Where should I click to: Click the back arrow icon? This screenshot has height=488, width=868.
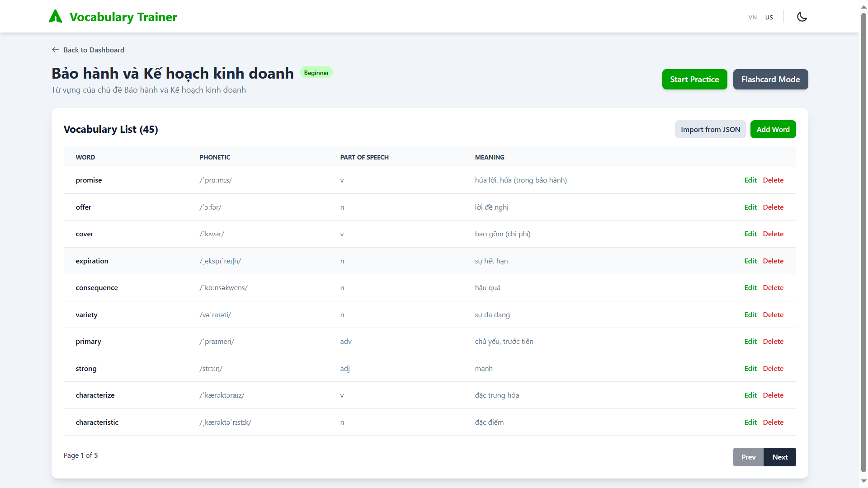tap(56, 50)
